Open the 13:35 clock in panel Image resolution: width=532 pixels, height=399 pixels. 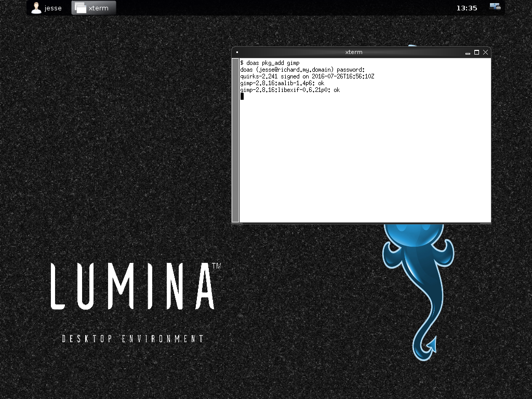[x=467, y=8]
